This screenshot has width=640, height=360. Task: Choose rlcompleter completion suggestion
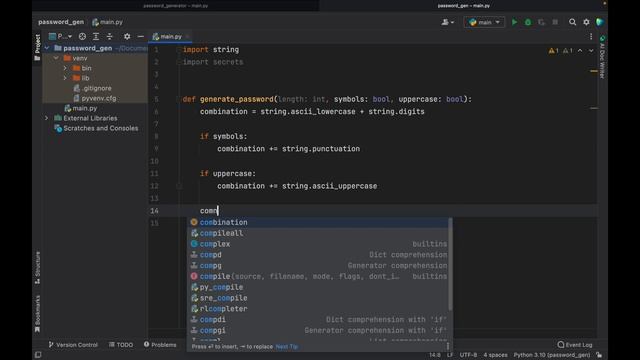click(x=318, y=309)
